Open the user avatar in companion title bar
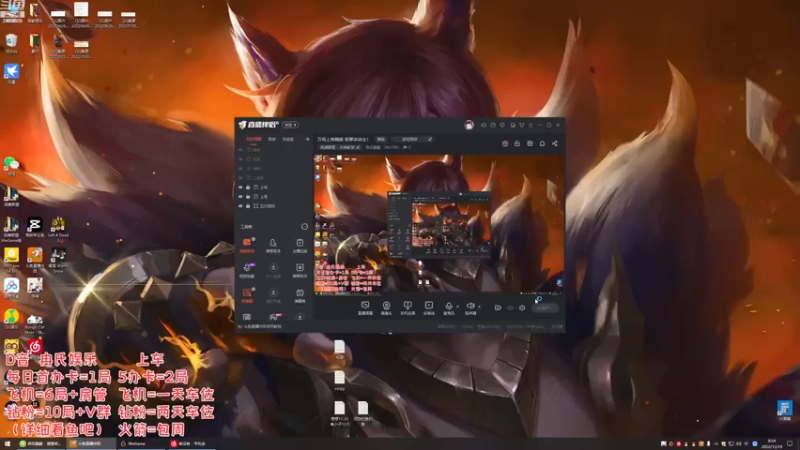This screenshot has height=450, width=800. coord(469,125)
